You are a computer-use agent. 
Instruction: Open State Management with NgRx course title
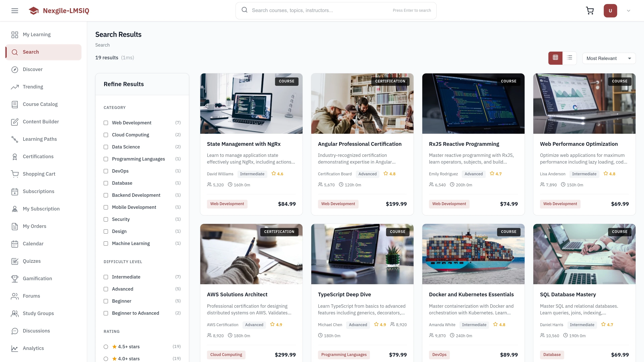(x=244, y=144)
